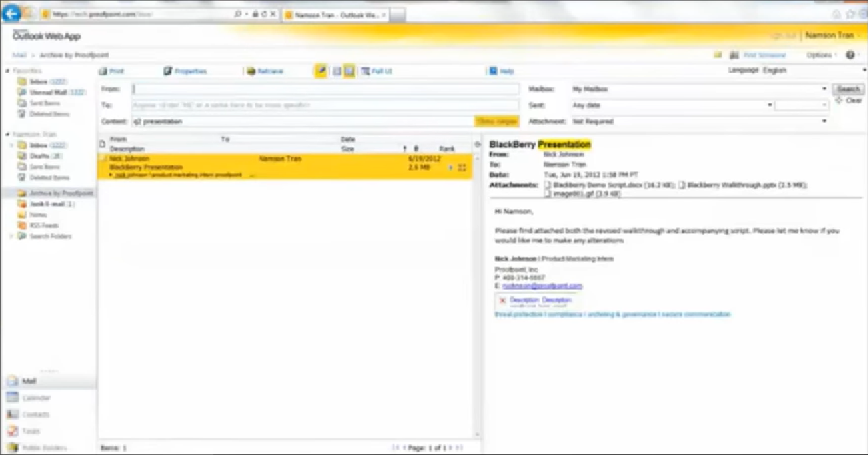Click browser back button
The width and height of the screenshot is (868, 455).
(x=11, y=14)
